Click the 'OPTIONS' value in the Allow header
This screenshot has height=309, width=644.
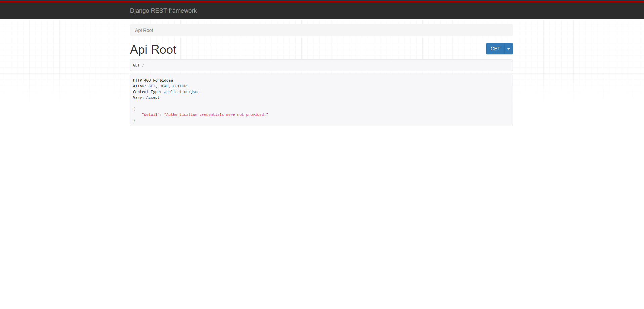tap(180, 86)
